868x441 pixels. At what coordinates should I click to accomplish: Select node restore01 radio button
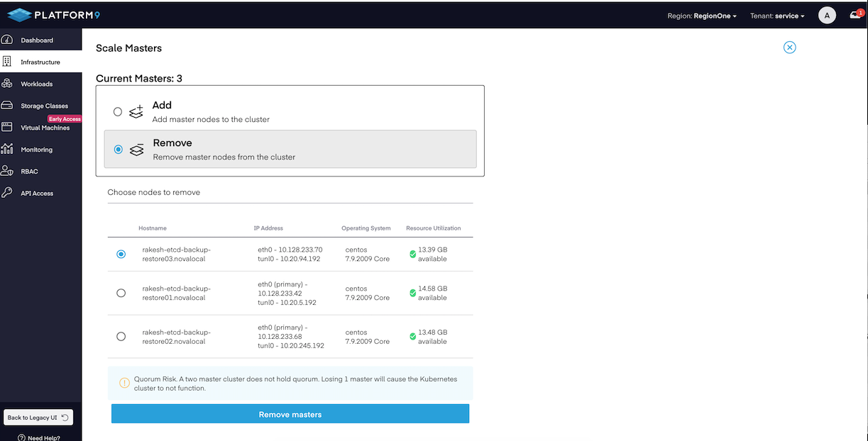(121, 293)
